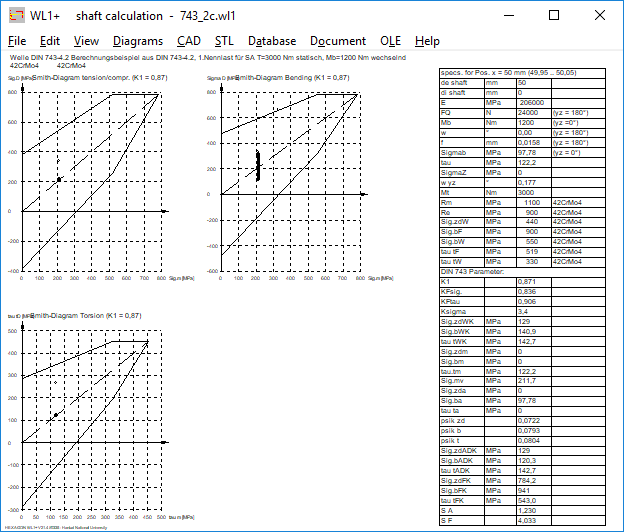Open the Database menu
This screenshot has height=532, width=624.
pos(272,41)
